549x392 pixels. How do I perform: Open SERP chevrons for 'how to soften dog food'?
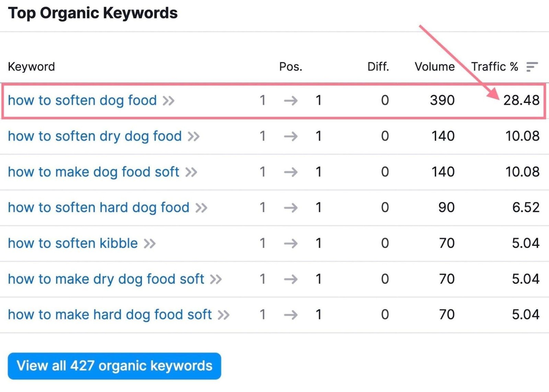[168, 101]
